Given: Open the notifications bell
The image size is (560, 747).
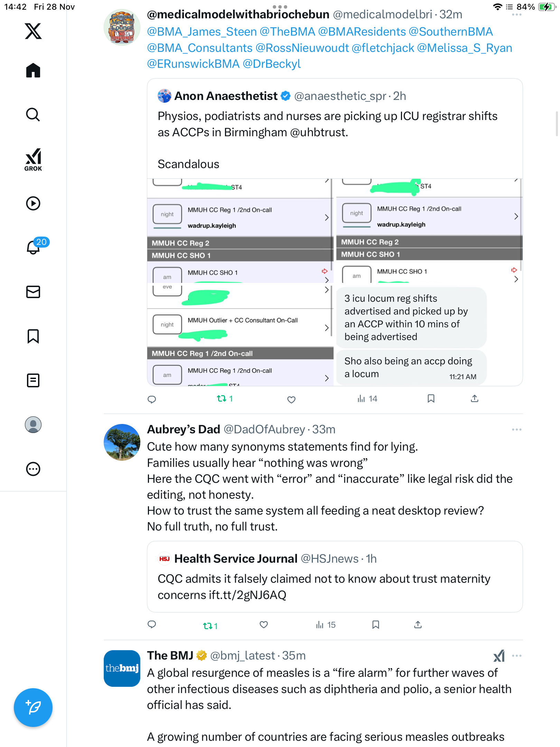Looking at the screenshot, I should [x=33, y=247].
